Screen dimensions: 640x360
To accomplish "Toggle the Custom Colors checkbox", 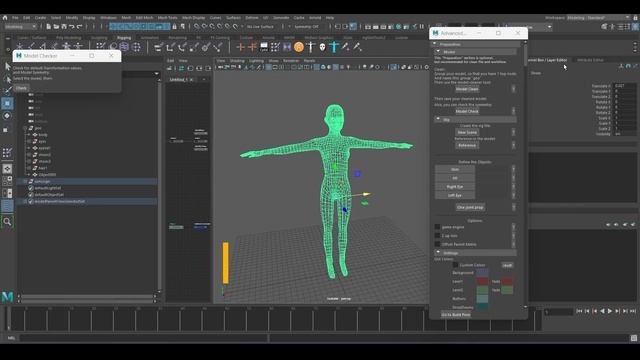I will [x=455, y=265].
